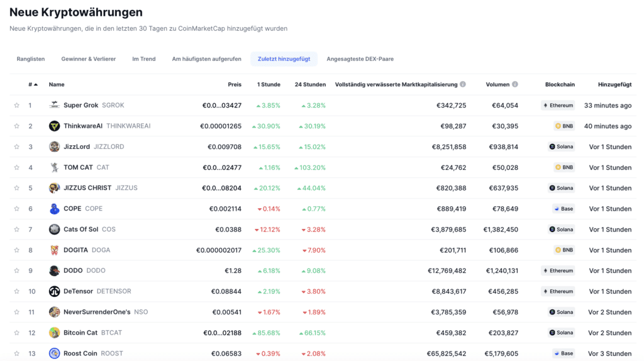Open the Angesagteste DEX-Paare tab
Viewport: 644px width, 361px height.
tap(360, 59)
